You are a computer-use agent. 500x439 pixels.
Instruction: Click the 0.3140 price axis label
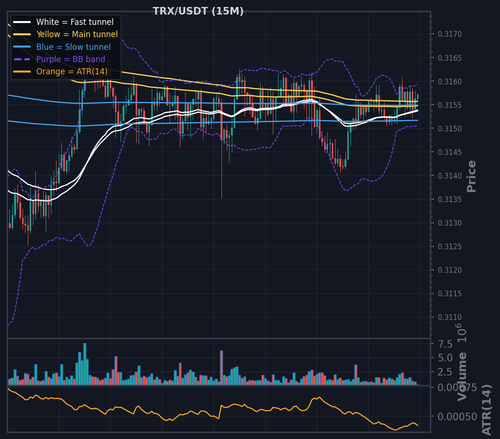450,176
